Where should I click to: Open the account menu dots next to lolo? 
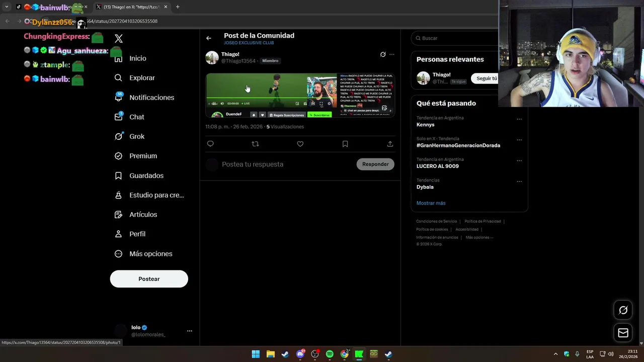(190, 331)
